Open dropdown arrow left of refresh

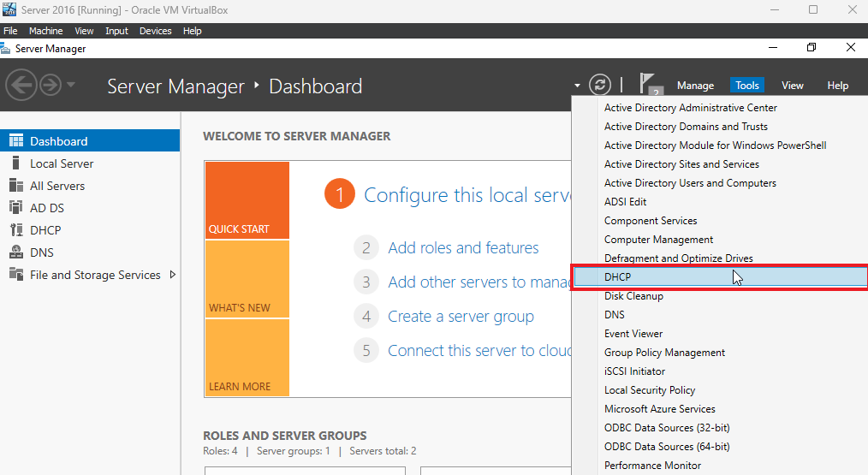(x=577, y=86)
